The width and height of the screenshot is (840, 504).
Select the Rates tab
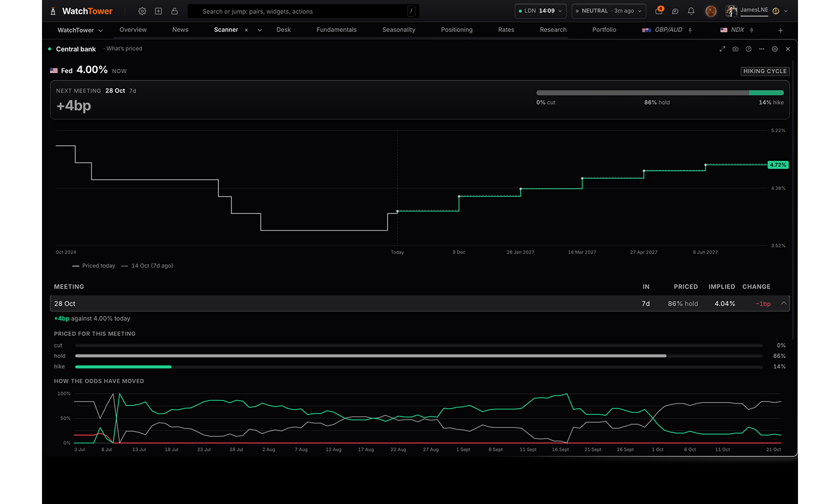point(506,30)
